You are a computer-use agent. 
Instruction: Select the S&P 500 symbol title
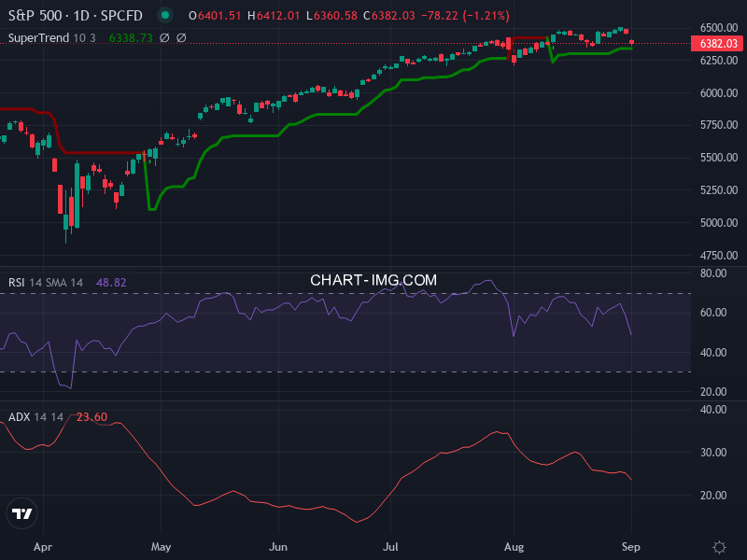point(76,16)
